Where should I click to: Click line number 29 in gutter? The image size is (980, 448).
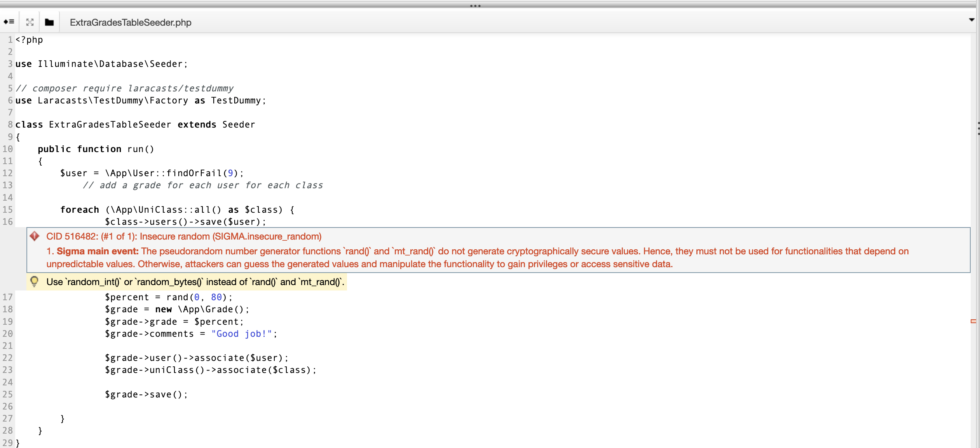click(8, 443)
